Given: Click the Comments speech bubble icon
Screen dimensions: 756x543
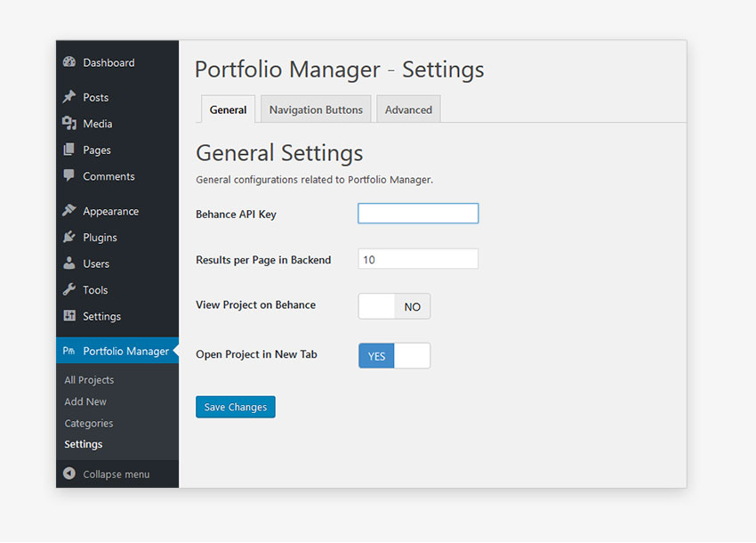Looking at the screenshot, I should coord(69,176).
